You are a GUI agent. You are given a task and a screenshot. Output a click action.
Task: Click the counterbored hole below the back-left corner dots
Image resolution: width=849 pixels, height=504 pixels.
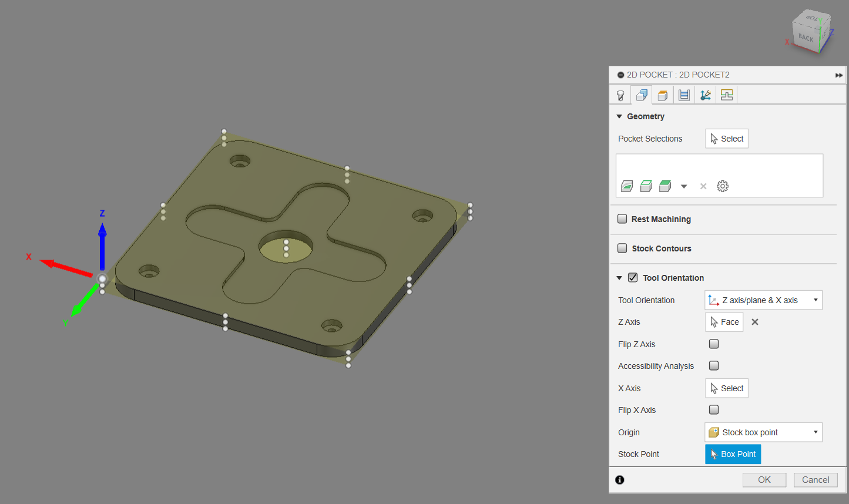(240, 160)
